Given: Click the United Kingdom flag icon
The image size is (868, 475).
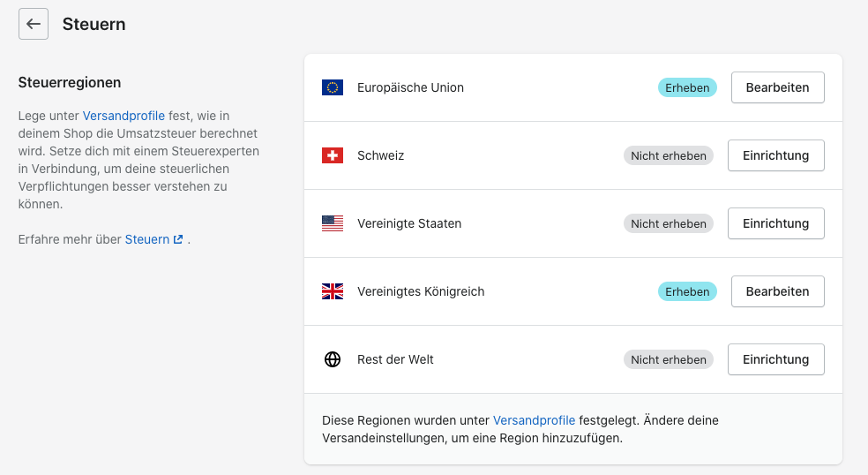Looking at the screenshot, I should click(x=333, y=291).
